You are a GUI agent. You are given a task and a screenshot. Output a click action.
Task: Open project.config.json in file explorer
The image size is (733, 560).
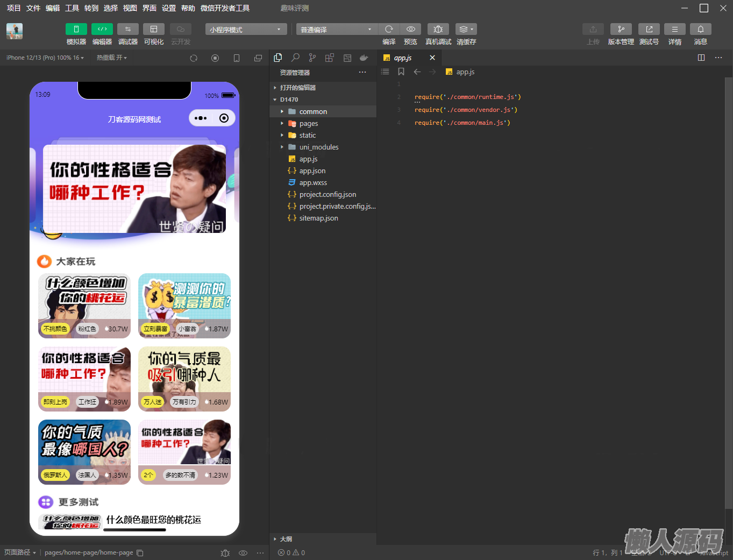[328, 195]
